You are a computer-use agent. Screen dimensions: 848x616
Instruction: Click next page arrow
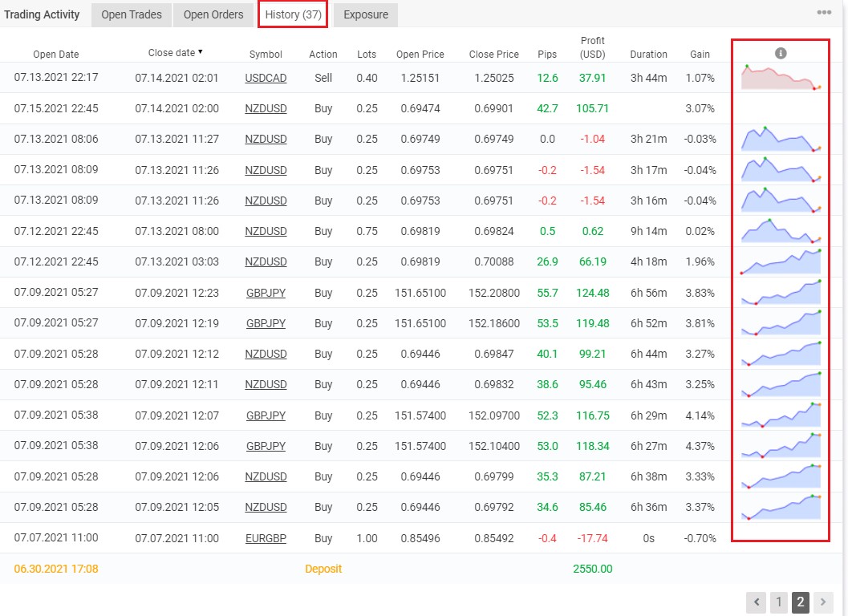(823, 602)
